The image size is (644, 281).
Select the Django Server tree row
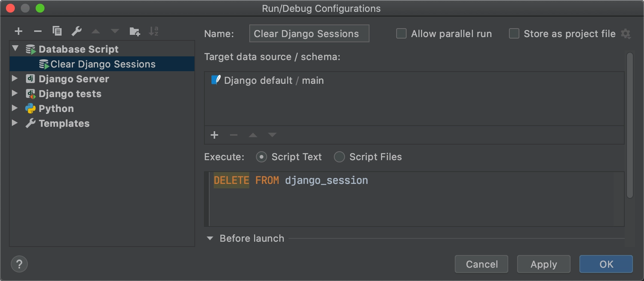tap(102, 79)
